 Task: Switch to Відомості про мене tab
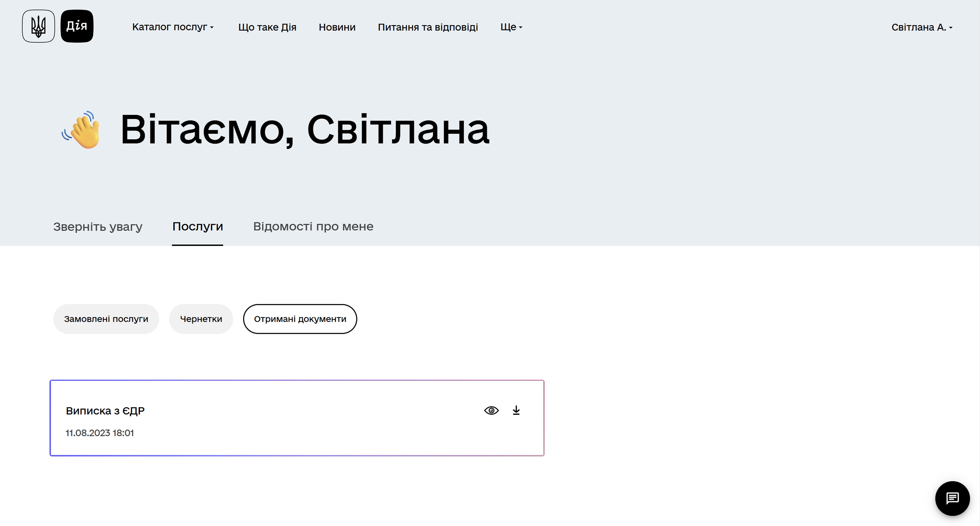pos(313,227)
